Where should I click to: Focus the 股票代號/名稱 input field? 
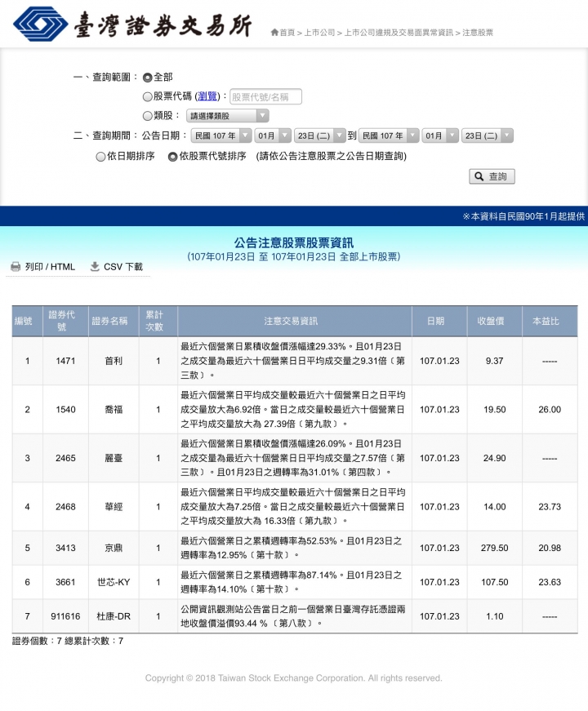click(x=266, y=96)
